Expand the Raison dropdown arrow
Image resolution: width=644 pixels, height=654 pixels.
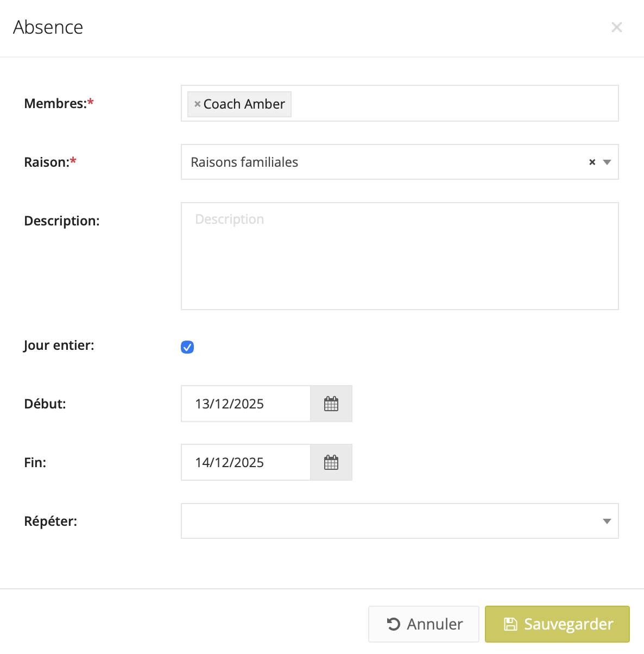[x=607, y=162]
